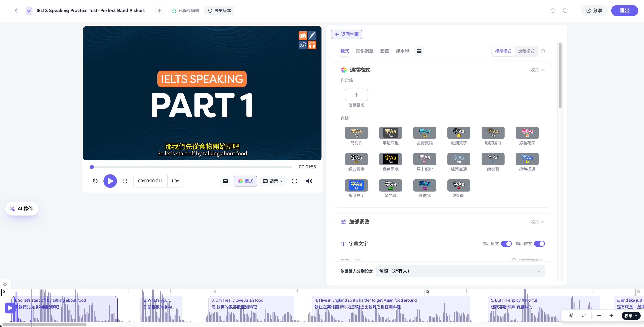This screenshot has height=327, width=644.
Task: Collapse the 細部調整 section
Action: (537, 222)
